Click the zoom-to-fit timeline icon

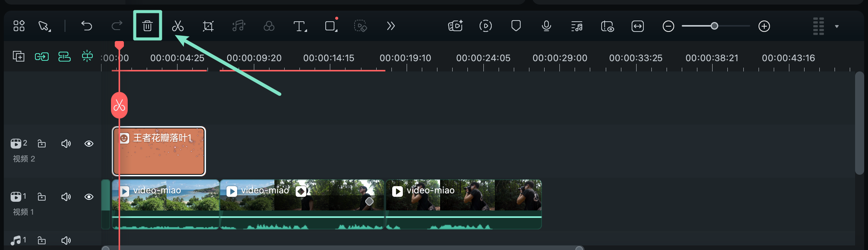coord(637,26)
